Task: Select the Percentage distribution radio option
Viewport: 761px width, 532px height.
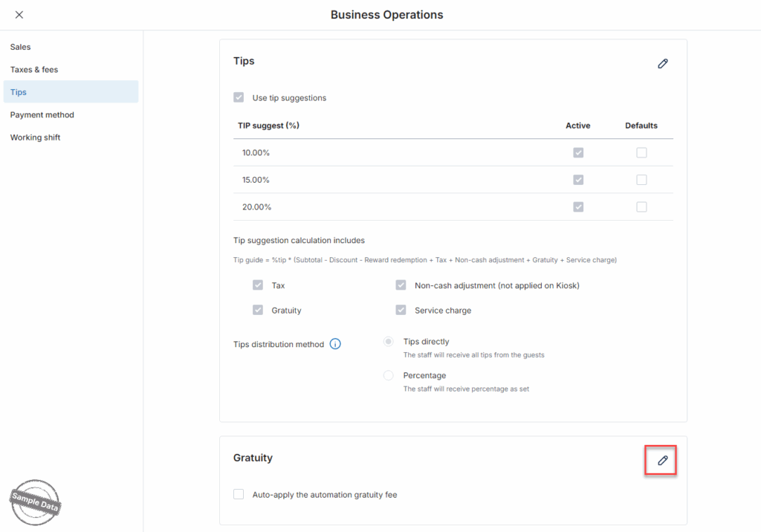Action: (x=388, y=376)
